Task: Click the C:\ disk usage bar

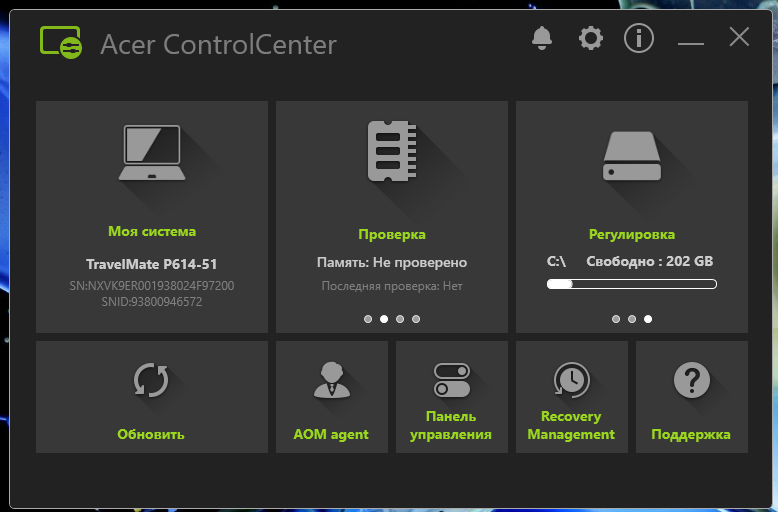Action: 632,284
